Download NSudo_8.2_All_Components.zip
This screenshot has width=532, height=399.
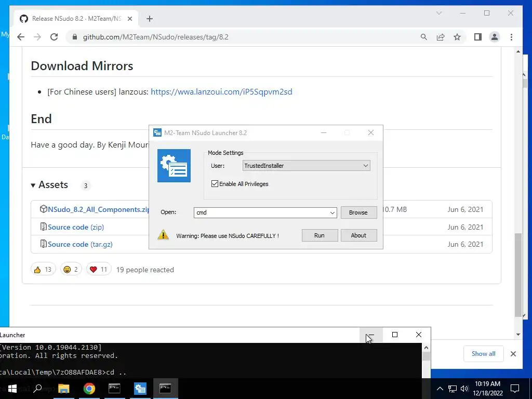pos(98,209)
